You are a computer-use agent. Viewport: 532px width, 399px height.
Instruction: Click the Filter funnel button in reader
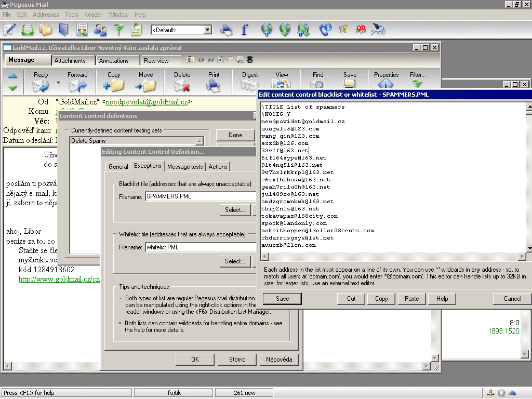tap(418, 81)
